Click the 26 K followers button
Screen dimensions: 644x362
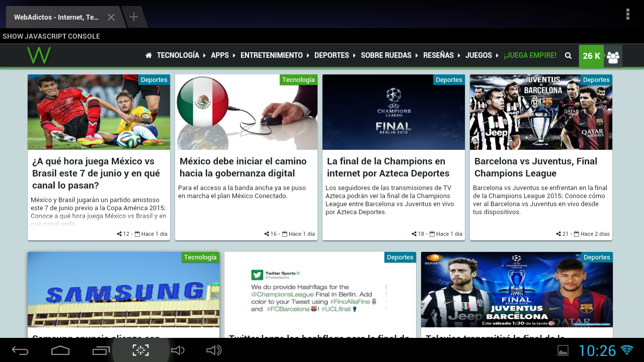coord(591,56)
